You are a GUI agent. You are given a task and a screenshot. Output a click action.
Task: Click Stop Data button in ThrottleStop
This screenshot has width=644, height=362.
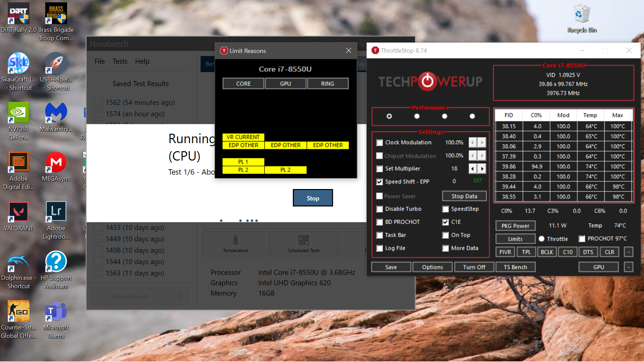pos(464,196)
